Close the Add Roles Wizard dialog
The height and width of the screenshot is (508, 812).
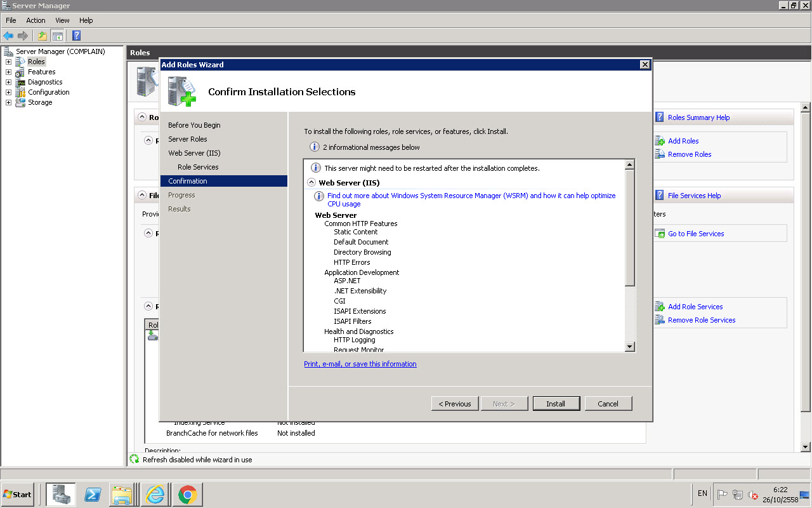(645, 65)
